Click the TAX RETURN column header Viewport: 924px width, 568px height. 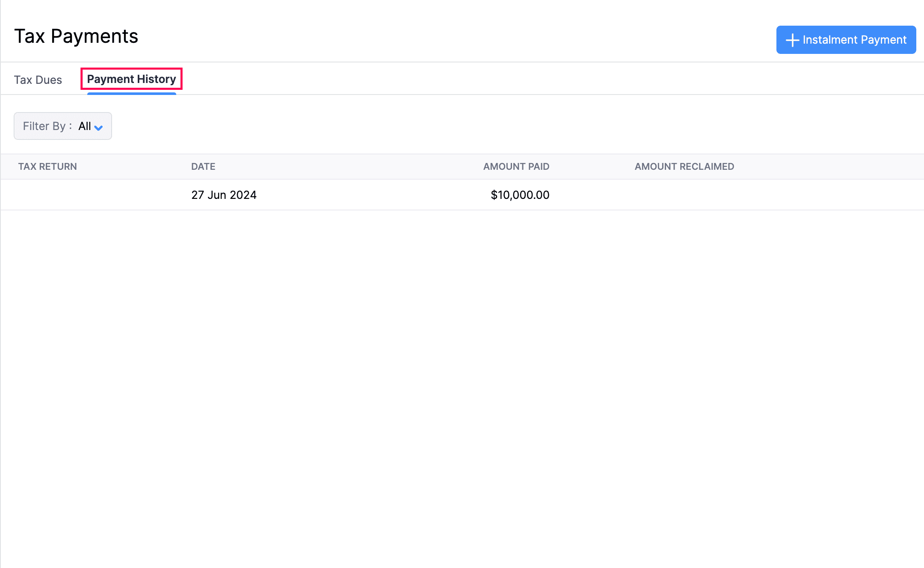(47, 166)
